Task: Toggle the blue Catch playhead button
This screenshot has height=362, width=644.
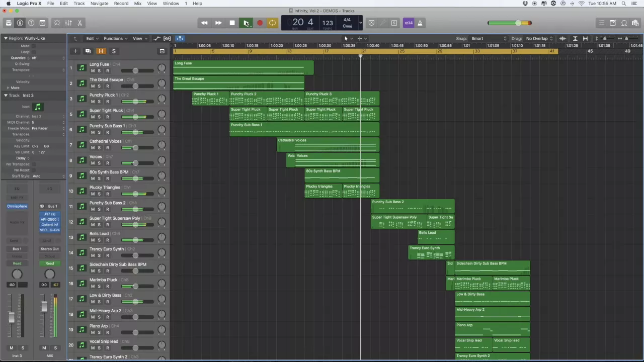Action: (180, 38)
